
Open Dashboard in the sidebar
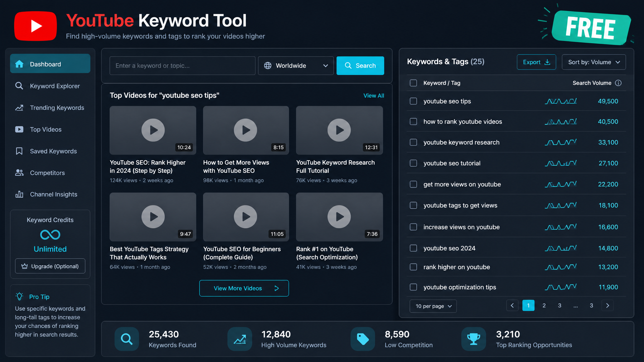(50, 64)
